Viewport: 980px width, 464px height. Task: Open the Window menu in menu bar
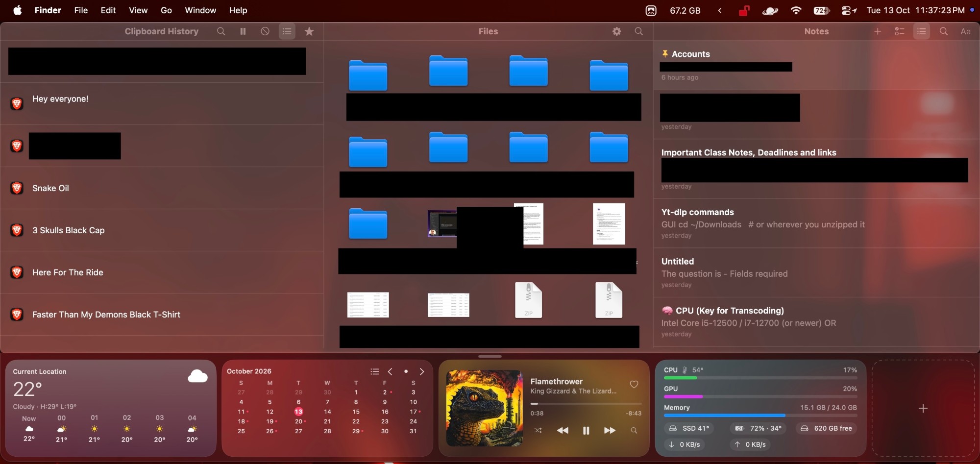coord(200,10)
